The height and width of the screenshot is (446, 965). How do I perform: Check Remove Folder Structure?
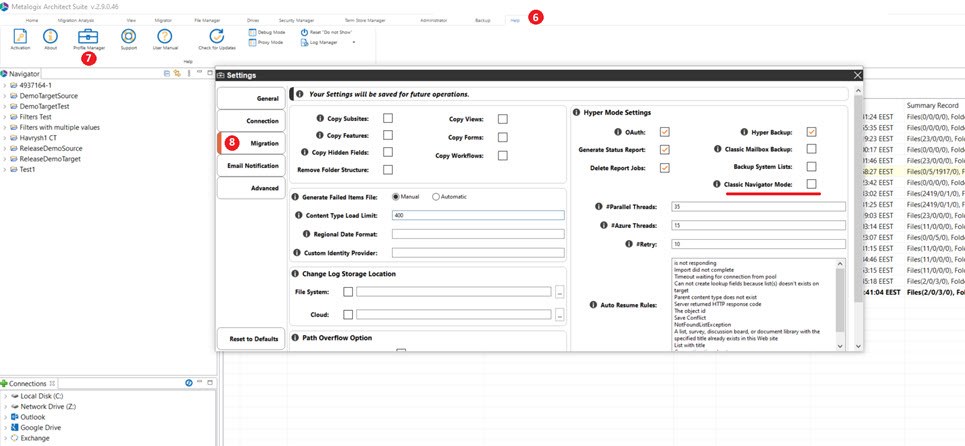388,170
